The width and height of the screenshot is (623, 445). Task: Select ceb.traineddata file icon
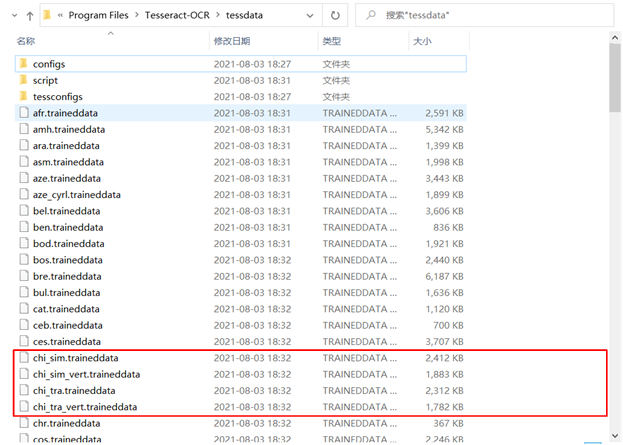tap(24, 325)
